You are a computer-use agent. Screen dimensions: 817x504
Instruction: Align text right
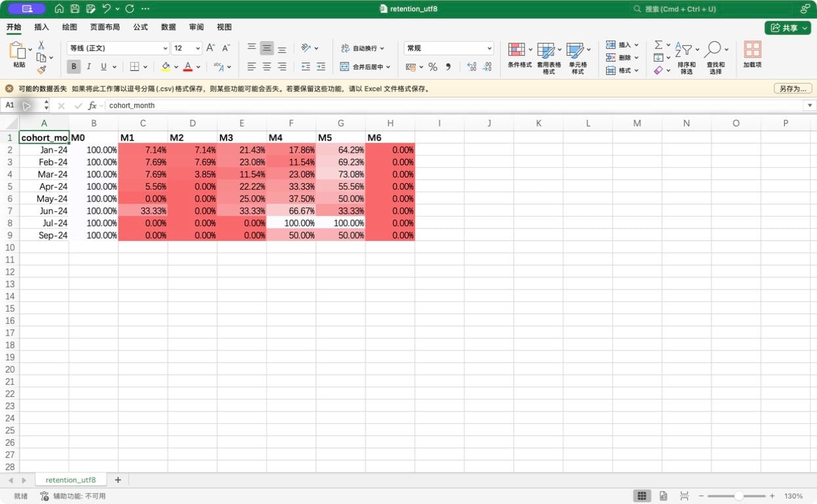click(282, 66)
